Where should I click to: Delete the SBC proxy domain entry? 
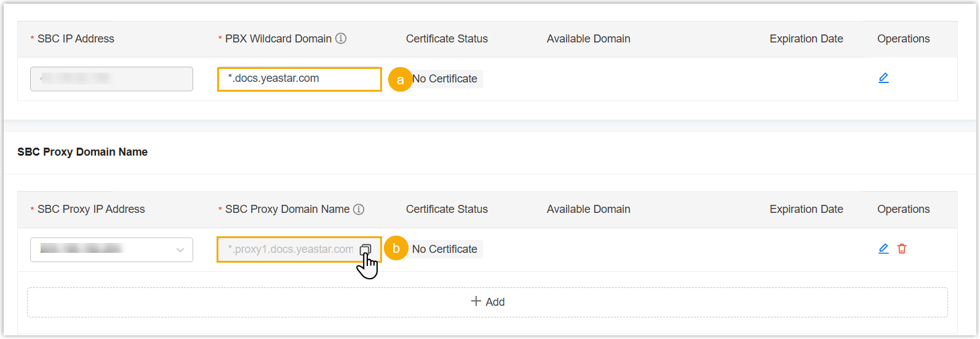coord(902,249)
